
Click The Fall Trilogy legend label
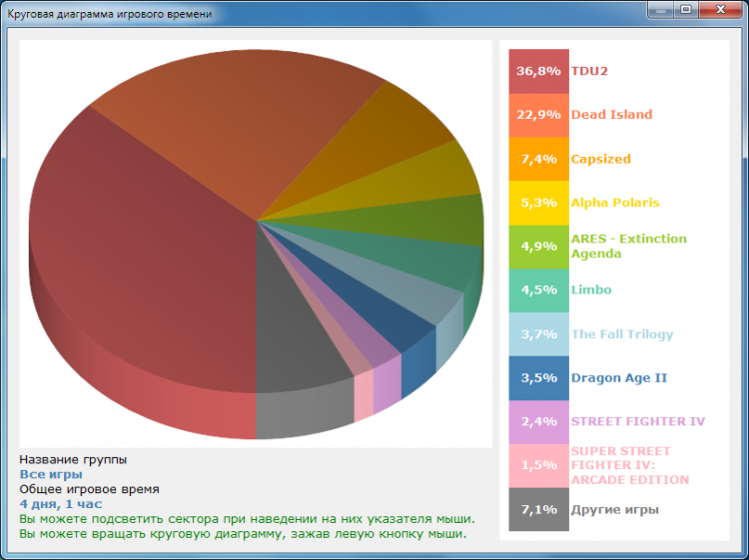[x=622, y=334]
